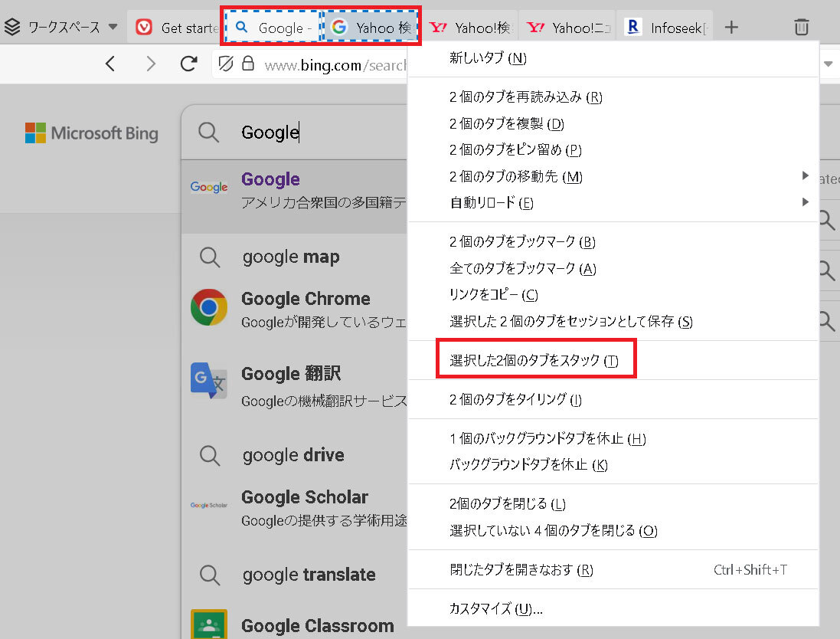The width and height of the screenshot is (840, 639).
Task: Open the closed tabs trash can icon
Action: tap(801, 28)
